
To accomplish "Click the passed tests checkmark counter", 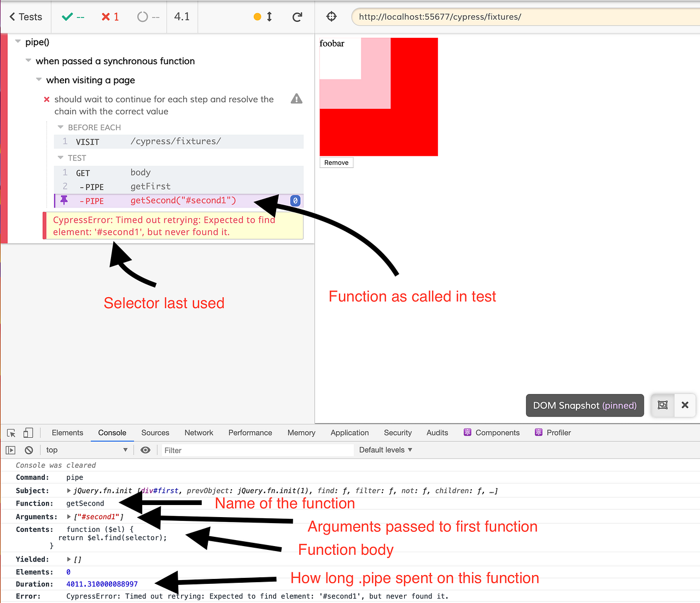I will coord(73,17).
